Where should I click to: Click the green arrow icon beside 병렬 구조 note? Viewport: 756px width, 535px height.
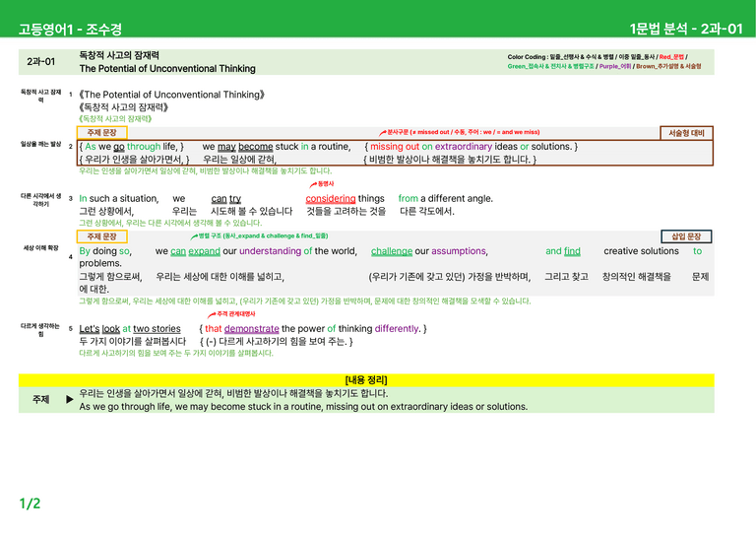[x=194, y=236]
